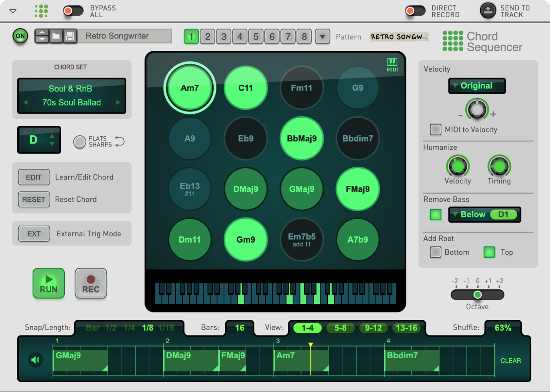Disable Add Root Top checkbox
The image size is (550, 392).
click(x=489, y=252)
